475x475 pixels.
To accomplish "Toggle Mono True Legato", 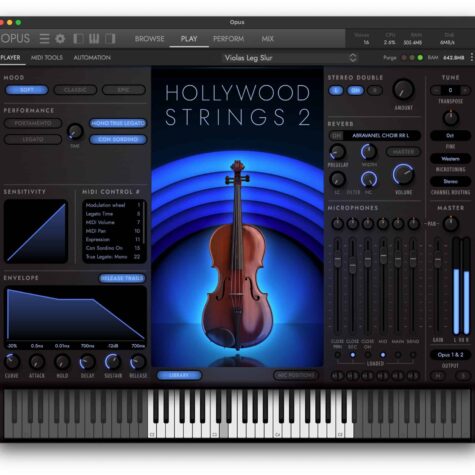I will (x=118, y=123).
